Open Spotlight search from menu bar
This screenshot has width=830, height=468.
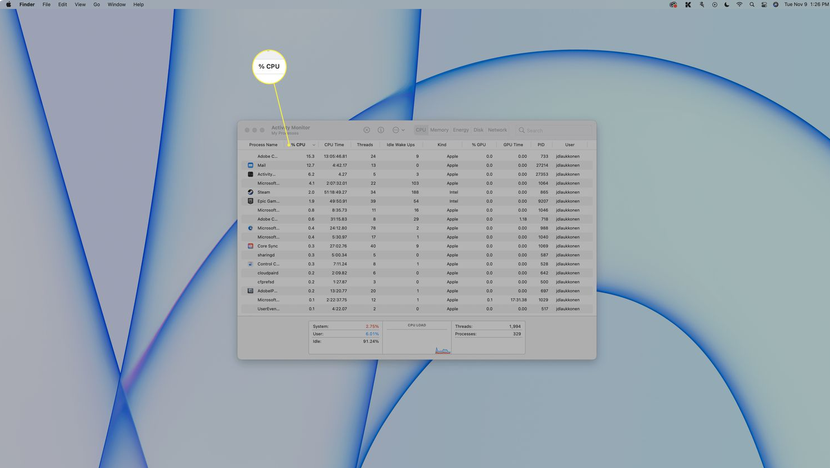click(x=752, y=4)
